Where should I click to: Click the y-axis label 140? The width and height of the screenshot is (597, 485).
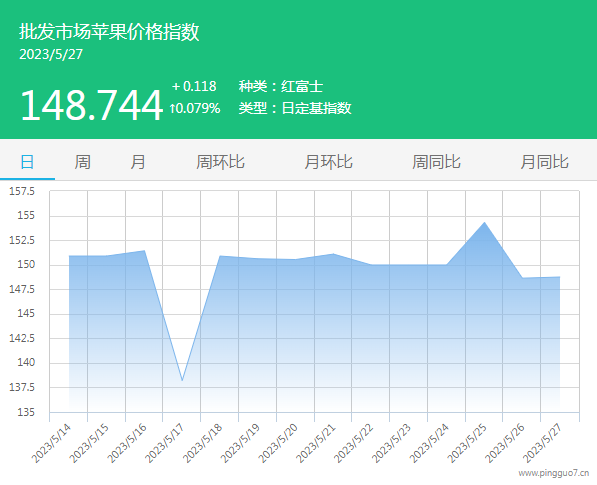26,362
